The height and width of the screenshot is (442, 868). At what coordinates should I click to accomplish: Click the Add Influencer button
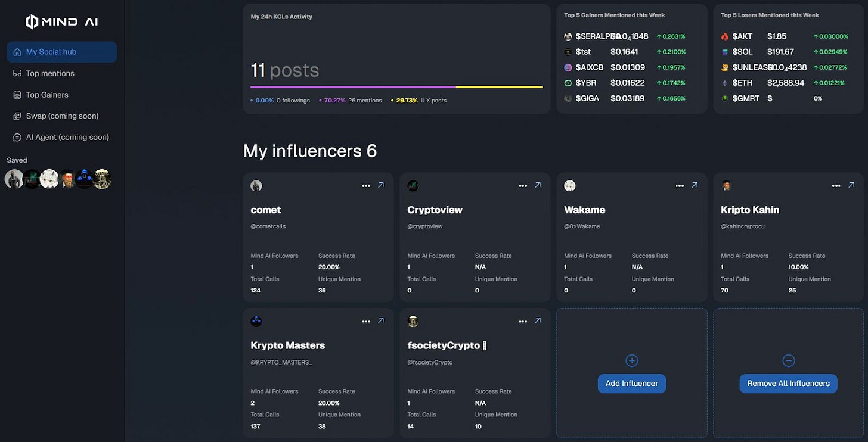[x=632, y=384]
